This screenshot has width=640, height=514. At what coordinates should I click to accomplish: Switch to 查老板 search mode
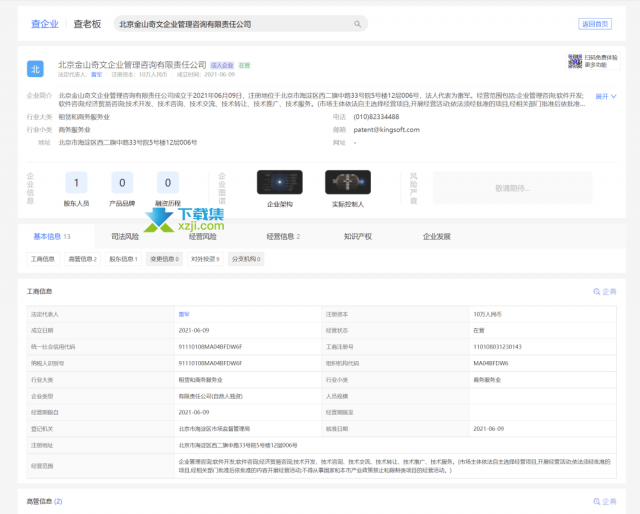click(87, 24)
